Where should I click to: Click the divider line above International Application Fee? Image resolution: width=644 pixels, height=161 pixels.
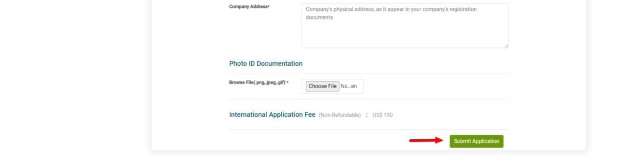pos(368,99)
